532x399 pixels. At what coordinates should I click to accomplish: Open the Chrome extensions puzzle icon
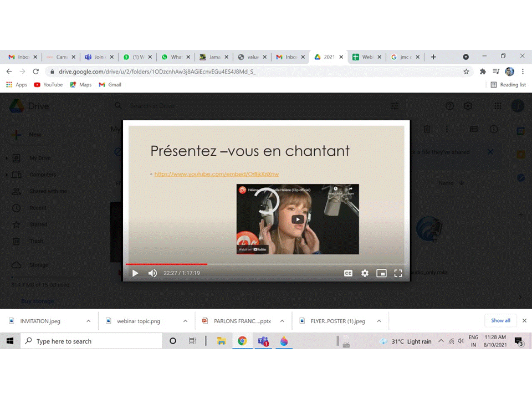pyautogui.click(x=483, y=71)
